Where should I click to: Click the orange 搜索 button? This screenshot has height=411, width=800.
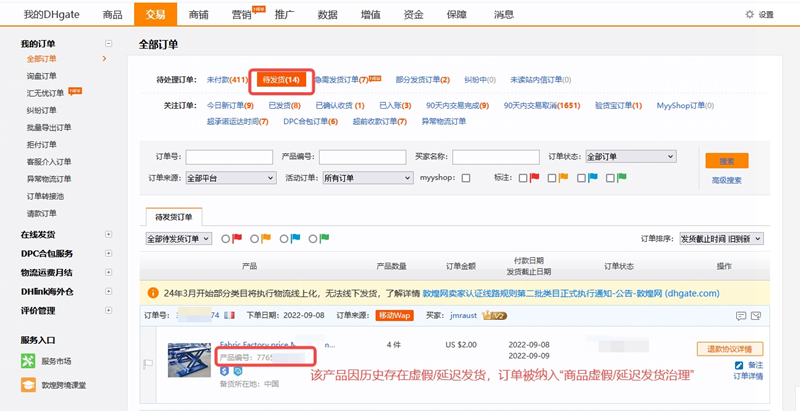tap(726, 161)
